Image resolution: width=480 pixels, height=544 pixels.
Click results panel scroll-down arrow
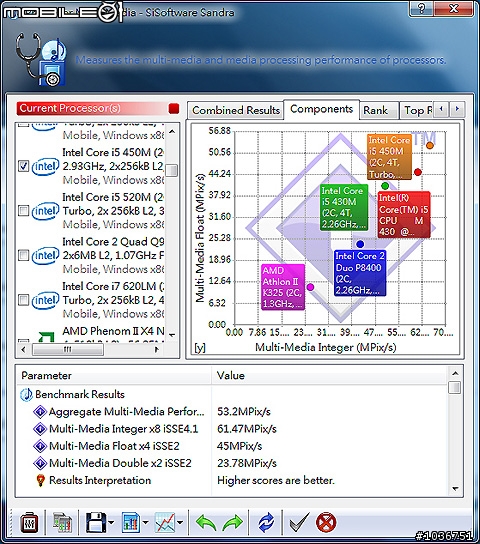(x=455, y=488)
